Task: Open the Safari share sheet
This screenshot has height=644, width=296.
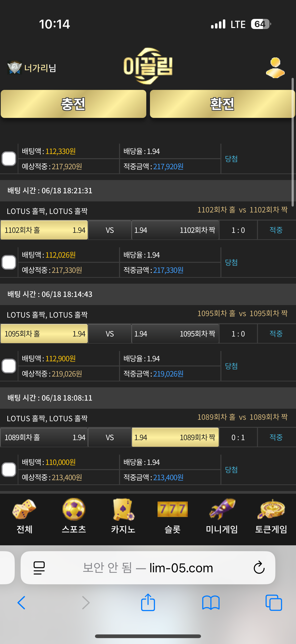Action: (148, 602)
